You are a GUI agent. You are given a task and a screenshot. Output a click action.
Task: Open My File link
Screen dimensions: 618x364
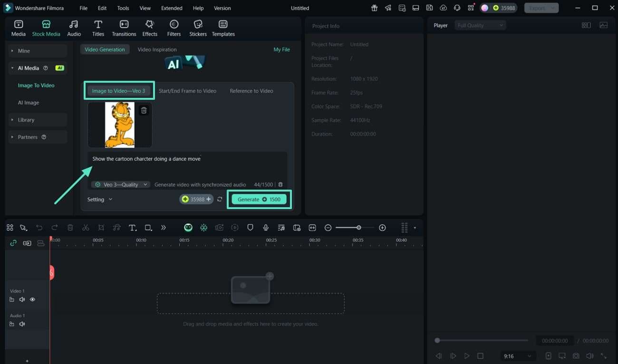(x=281, y=49)
